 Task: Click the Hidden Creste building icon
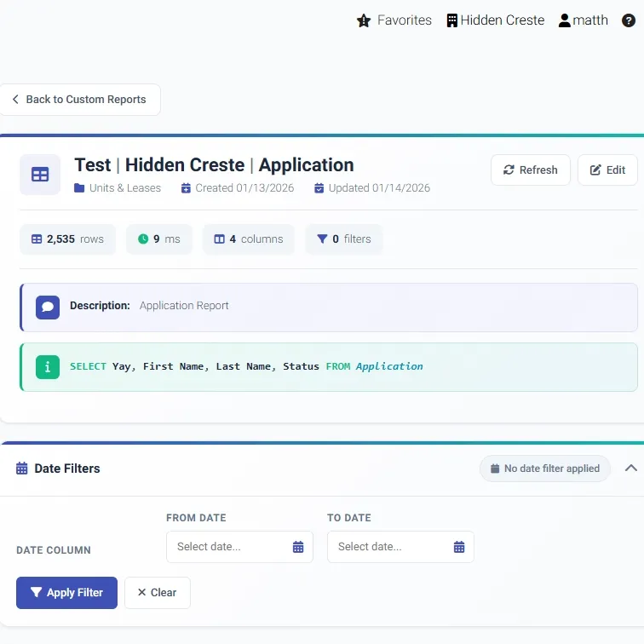click(451, 20)
